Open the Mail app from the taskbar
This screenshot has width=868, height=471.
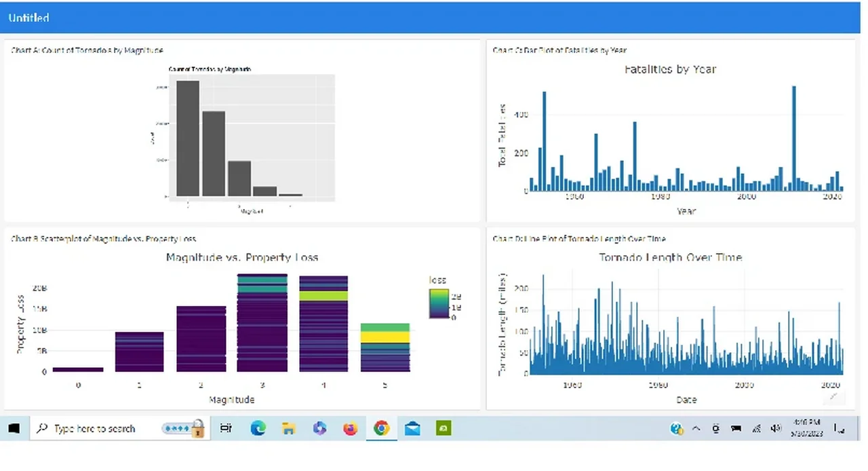[x=412, y=428]
